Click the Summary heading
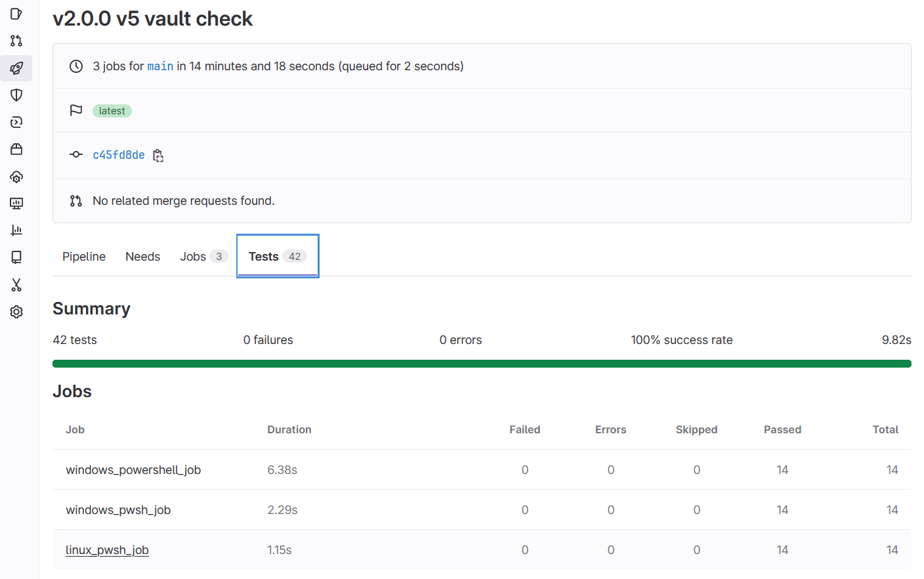Screen dimensions: 924x579 pyautogui.click(x=92, y=309)
